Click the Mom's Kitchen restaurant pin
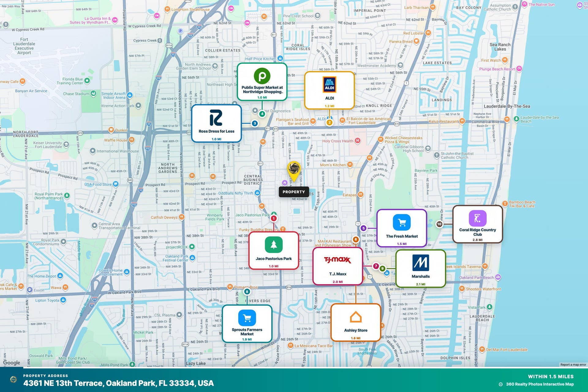588x392 pixels. [x=350, y=165]
